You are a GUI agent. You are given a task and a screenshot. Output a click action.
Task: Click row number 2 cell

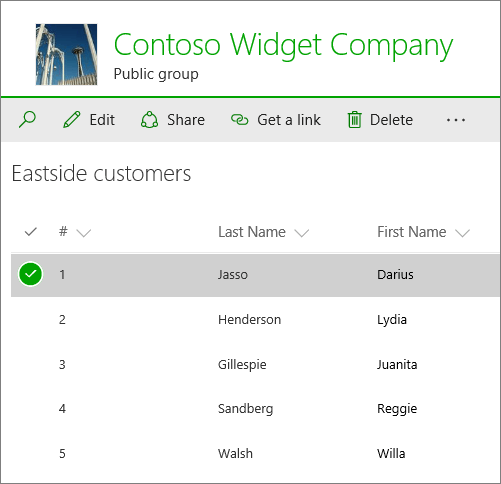coord(62,320)
